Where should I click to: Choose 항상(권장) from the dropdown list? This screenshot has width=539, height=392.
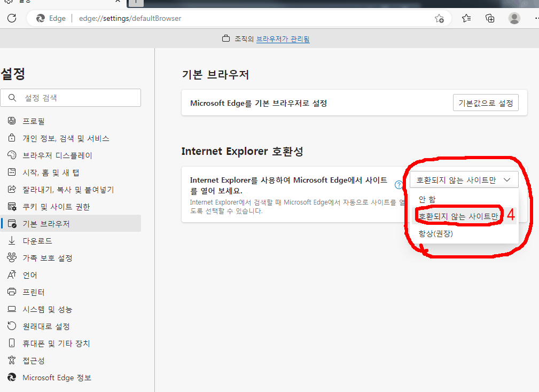click(464, 233)
